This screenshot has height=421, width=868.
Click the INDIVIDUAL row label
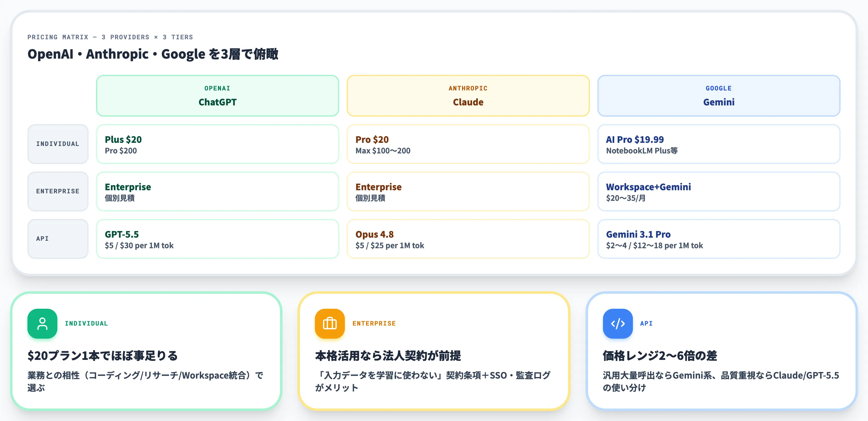point(58,144)
